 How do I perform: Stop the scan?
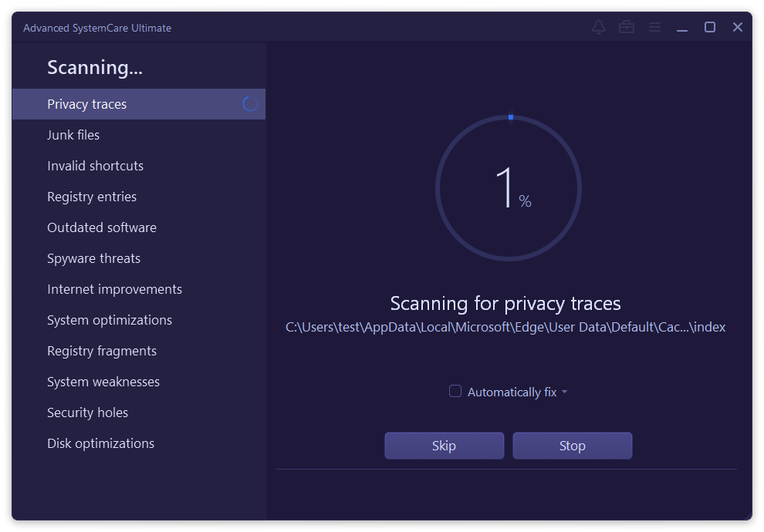tap(572, 446)
